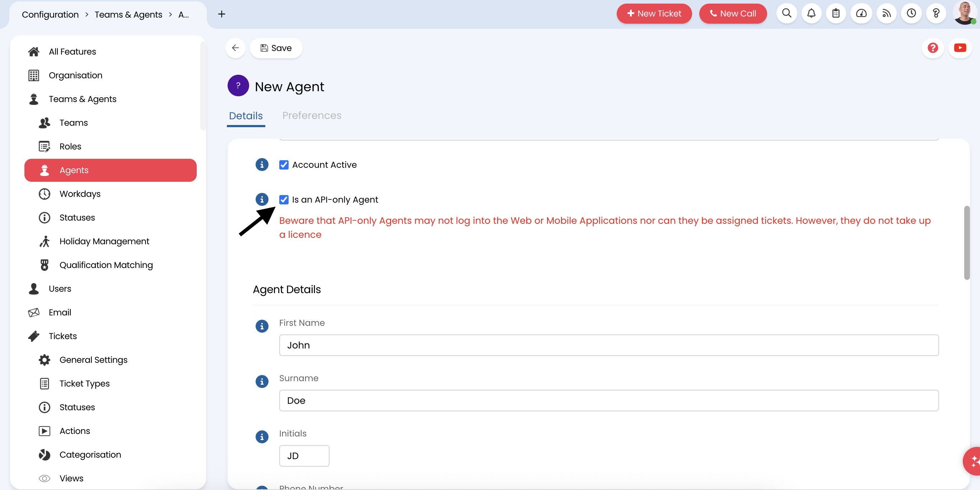Open the clipboard tasks panel
The height and width of the screenshot is (490, 980).
point(836,13)
